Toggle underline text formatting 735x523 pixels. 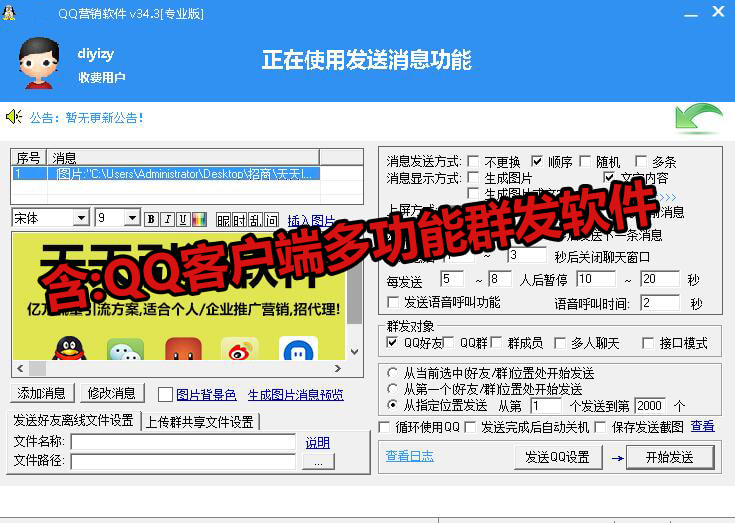(x=183, y=219)
